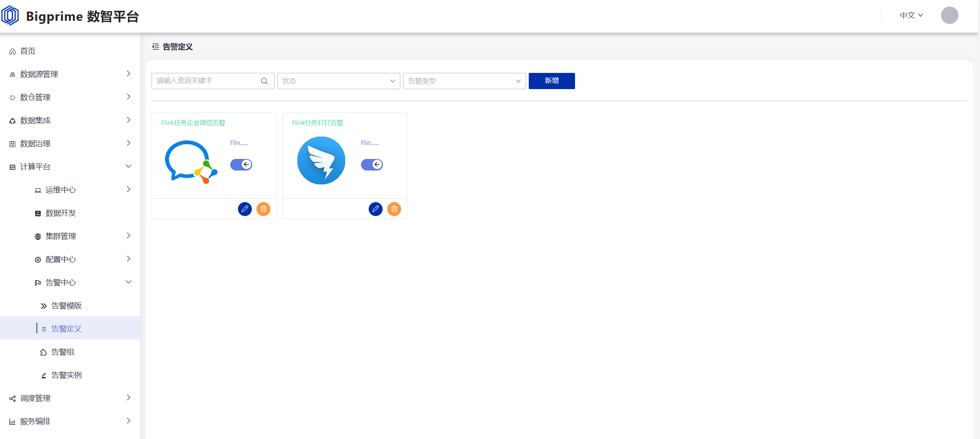Select the 告警定义 menu item

click(70, 328)
